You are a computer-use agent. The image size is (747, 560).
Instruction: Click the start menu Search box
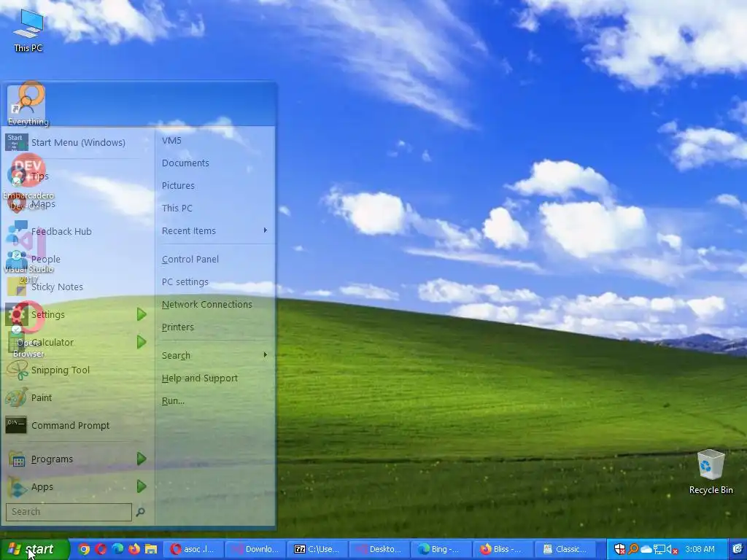tap(69, 512)
